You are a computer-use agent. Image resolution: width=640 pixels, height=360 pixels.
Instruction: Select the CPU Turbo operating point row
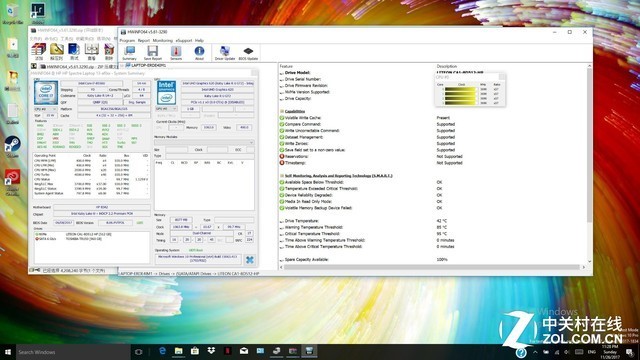coord(92,175)
